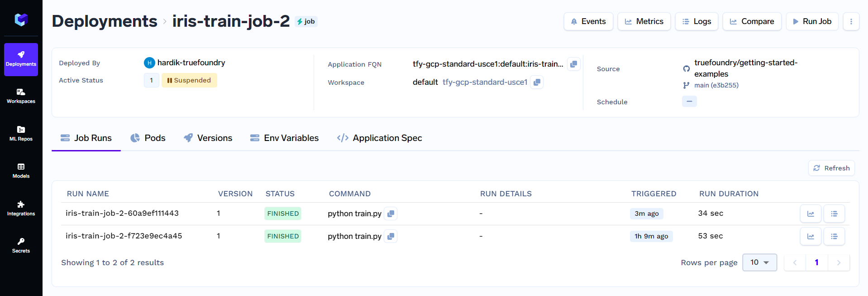
Task: Open the rows per page dropdown
Action: coord(760,262)
